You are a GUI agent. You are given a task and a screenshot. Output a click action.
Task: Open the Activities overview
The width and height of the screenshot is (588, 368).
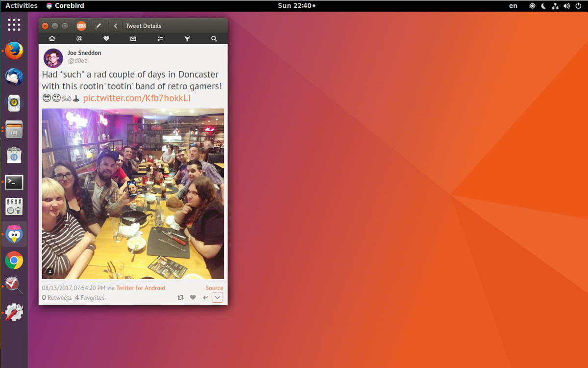(22, 6)
